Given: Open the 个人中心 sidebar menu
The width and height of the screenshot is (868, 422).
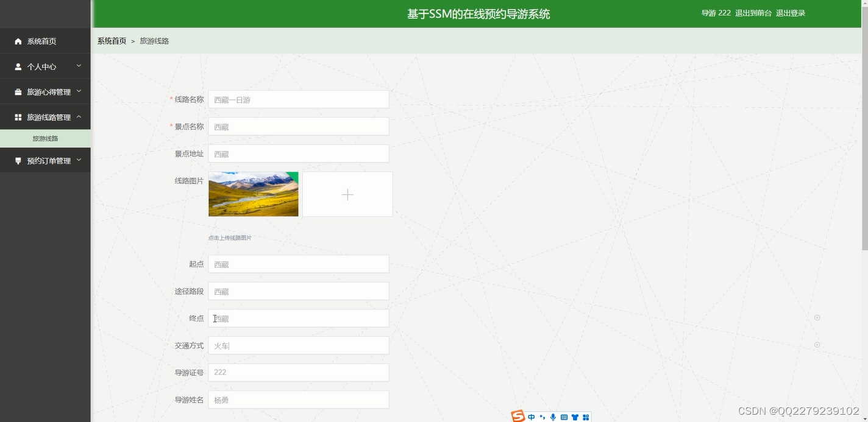Looking at the screenshot, I should 45,66.
